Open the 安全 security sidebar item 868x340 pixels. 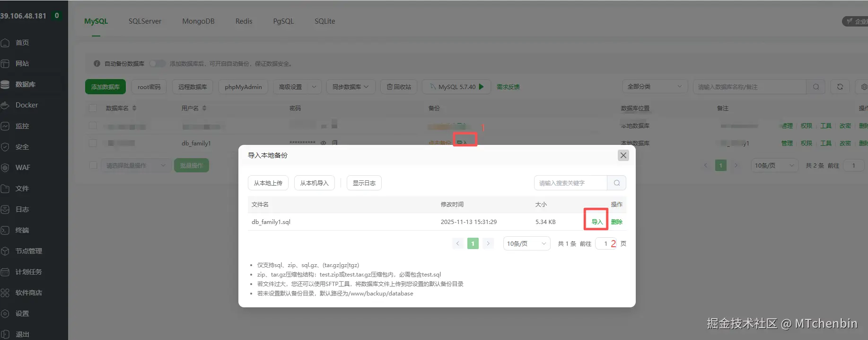point(22,147)
